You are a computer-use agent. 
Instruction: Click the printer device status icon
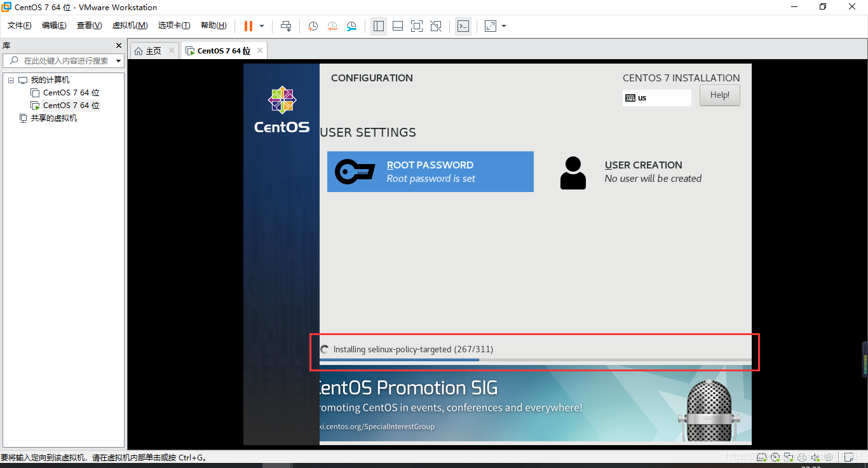click(801, 457)
